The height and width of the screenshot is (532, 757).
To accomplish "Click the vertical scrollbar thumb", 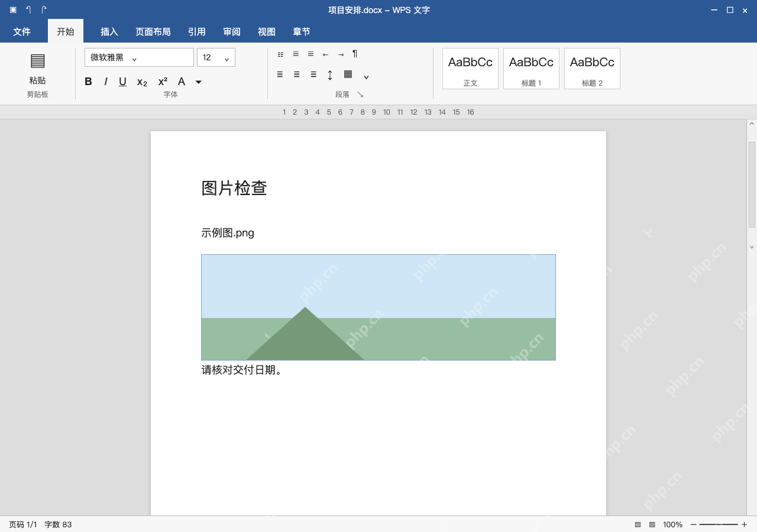I will [752, 184].
